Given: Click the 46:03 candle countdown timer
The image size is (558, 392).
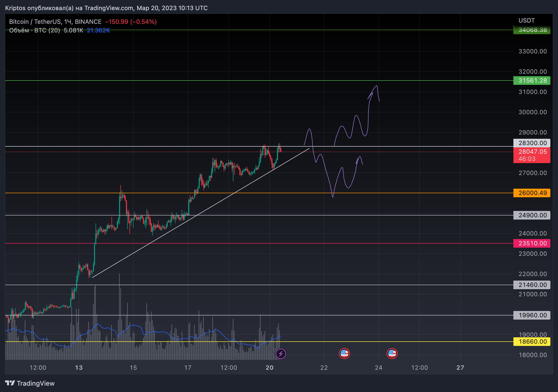Looking at the screenshot, I should point(527,159).
